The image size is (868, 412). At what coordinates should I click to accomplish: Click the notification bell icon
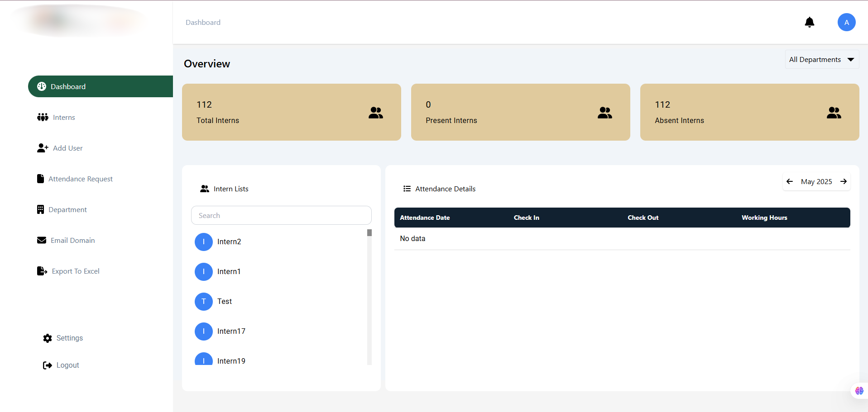pos(810,22)
